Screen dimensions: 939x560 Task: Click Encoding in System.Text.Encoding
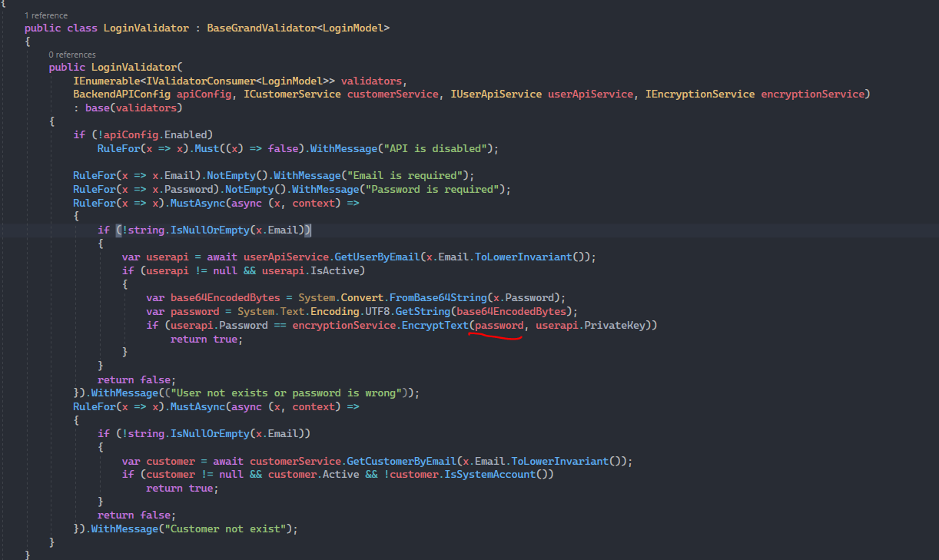[334, 311]
